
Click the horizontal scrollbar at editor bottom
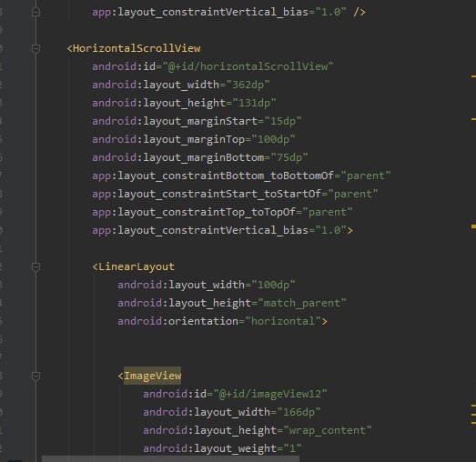coord(170,458)
